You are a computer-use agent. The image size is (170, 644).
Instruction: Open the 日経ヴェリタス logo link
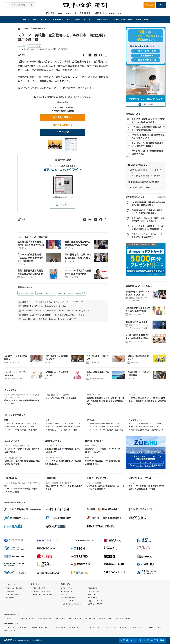pos(137,518)
